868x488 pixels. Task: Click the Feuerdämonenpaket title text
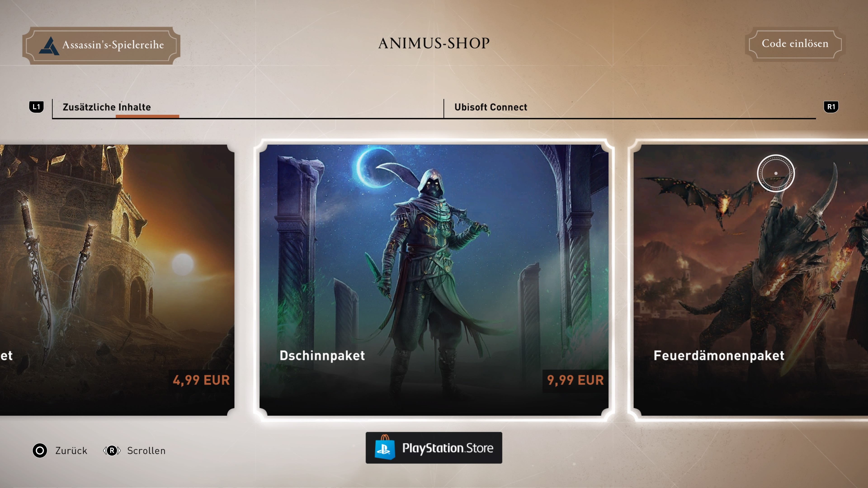719,355
